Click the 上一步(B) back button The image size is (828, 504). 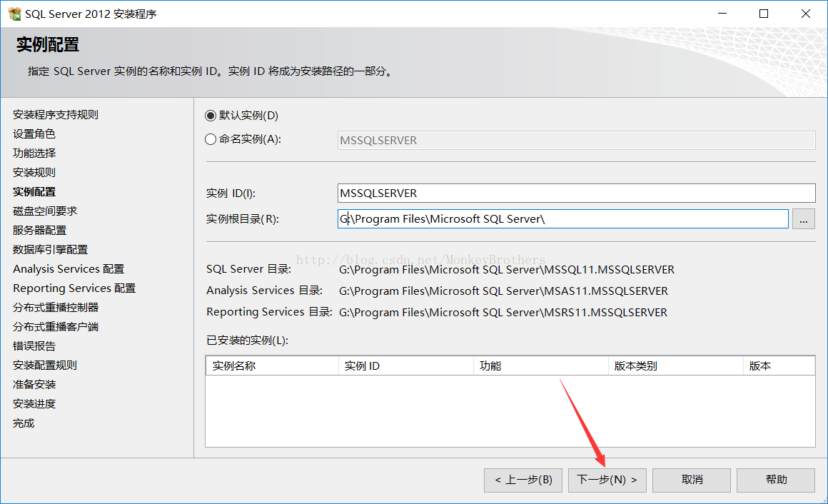(x=522, y=480)
